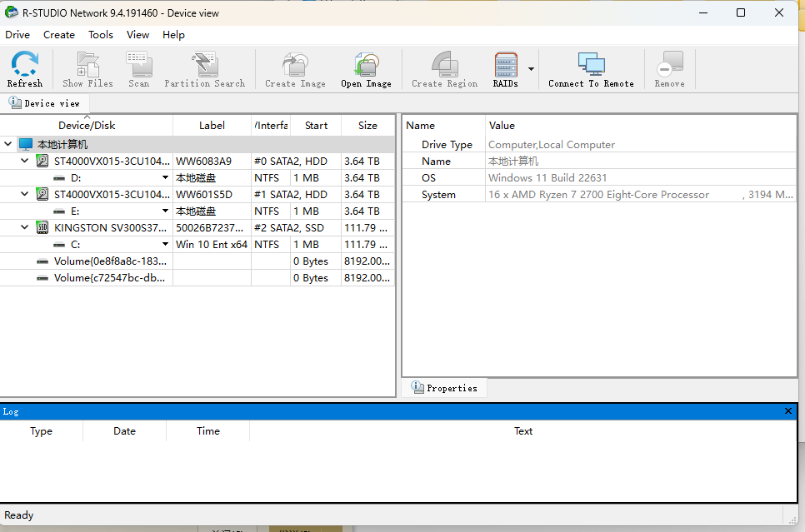Click the Interface column header
The image size is (805, 532).
pos(271,125)
